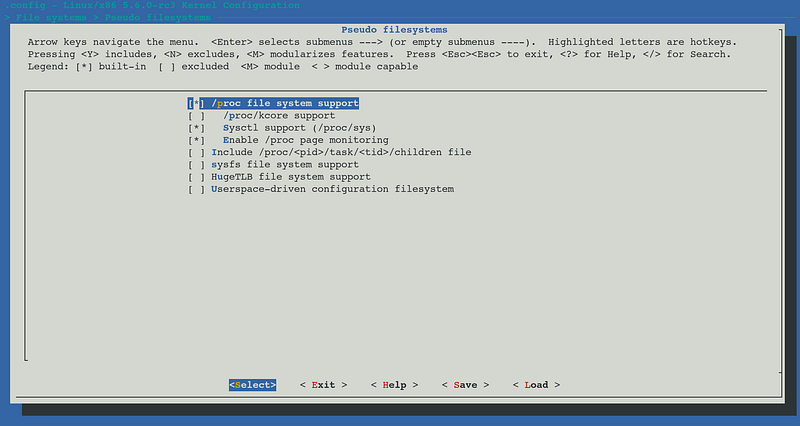Check the Userspace-driven configuration filesystem box

[x=196, y=189]
